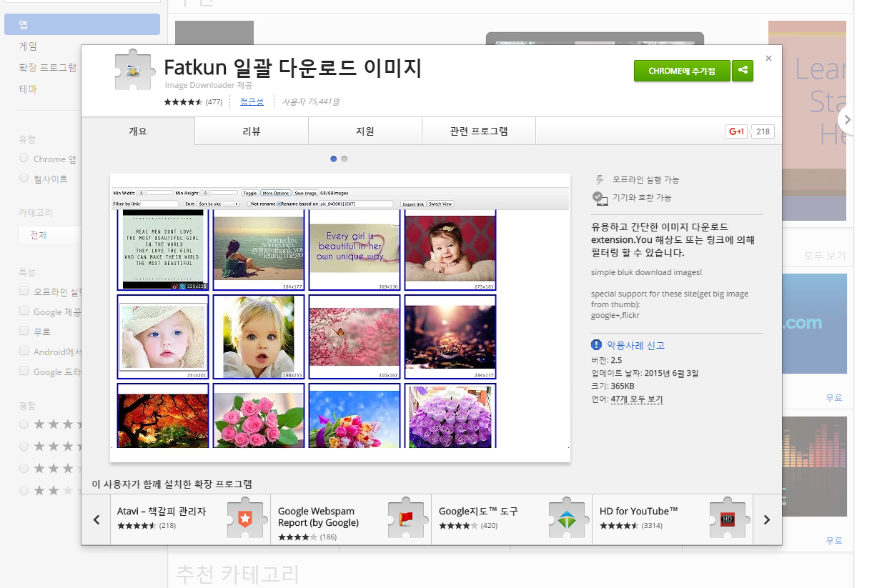887x588 pixels.
Task: Click the 47개 모두 보기 languages link
Action: pos(637,399)
